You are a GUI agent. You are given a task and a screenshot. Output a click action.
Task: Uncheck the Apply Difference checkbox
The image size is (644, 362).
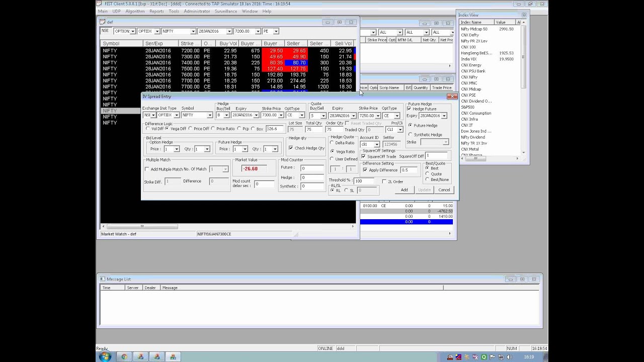365,170
